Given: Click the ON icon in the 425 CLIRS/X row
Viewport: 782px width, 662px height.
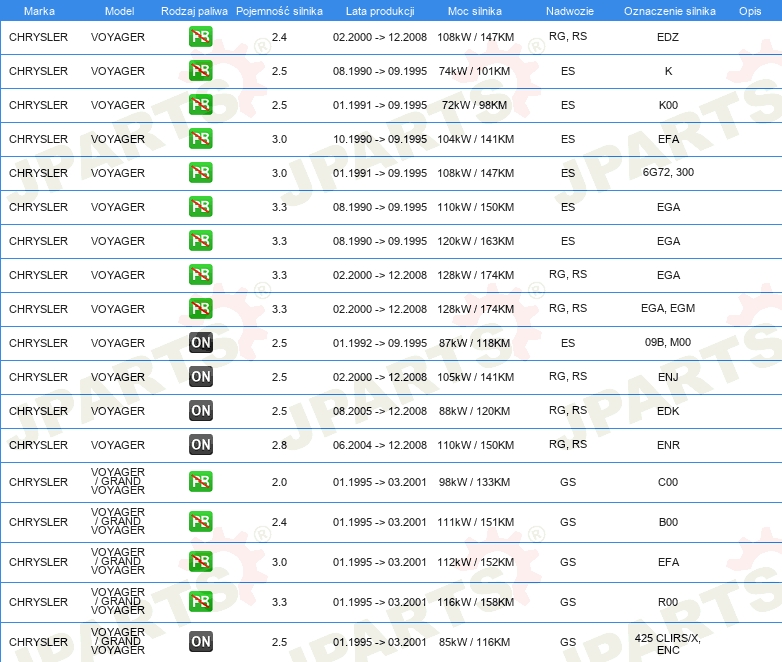Looking at the screenshot, I should tap(201, 642).
